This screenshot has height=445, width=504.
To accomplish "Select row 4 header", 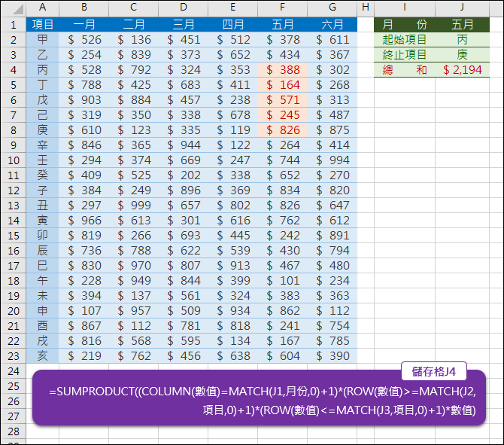I will [14, 70].
